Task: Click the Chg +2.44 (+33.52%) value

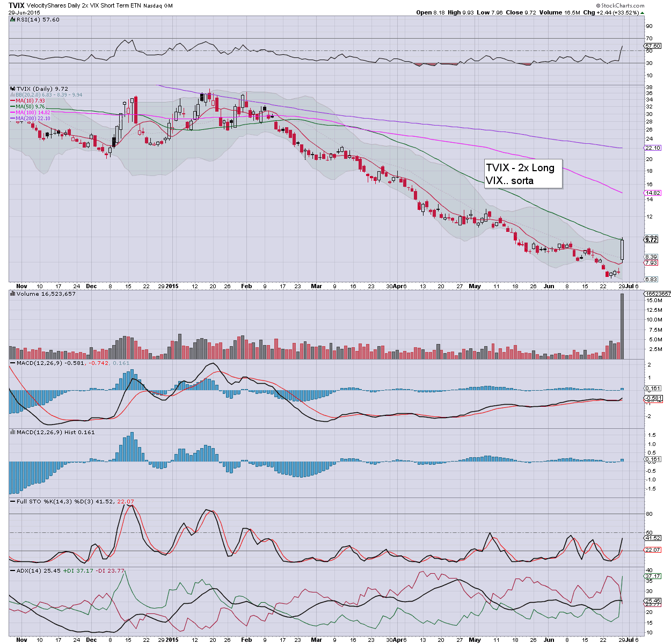Action: pyautogui.click(x=614, y=12)
